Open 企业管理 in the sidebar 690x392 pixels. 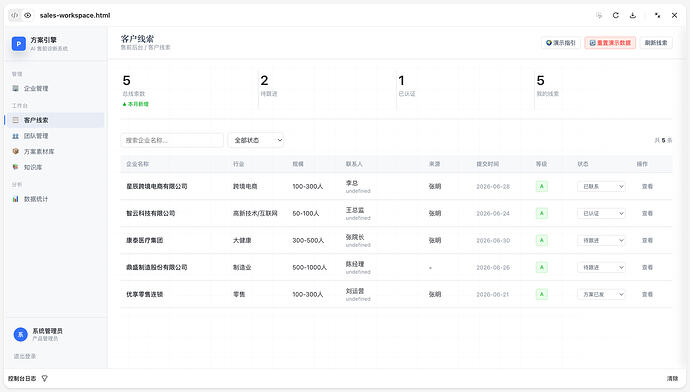[55, 88]
